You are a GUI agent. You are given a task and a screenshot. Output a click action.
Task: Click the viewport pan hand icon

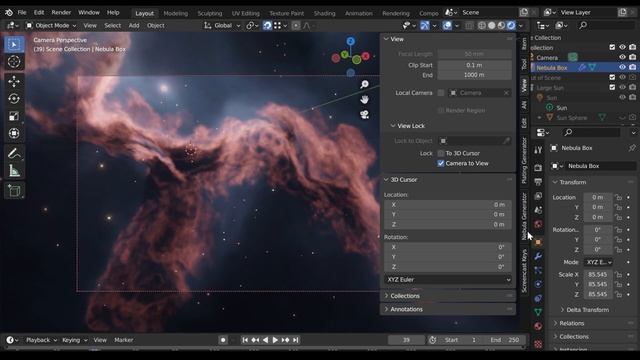point(364,99)
